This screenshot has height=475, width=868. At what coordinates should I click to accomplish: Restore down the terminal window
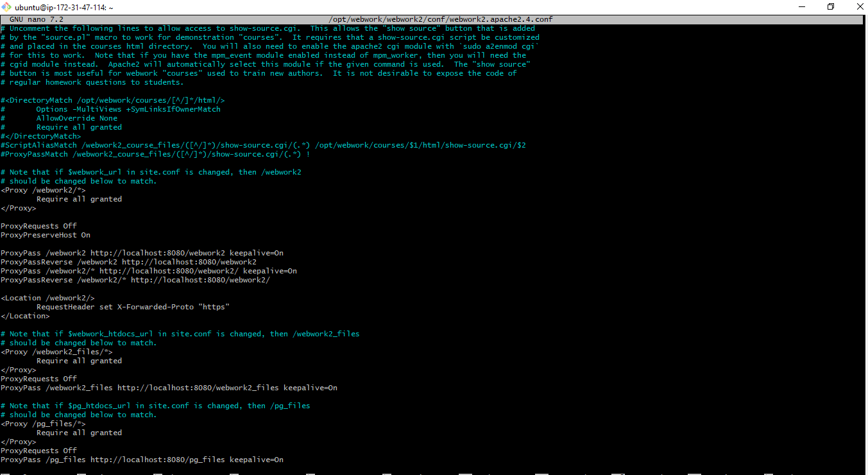click(831, 6)
